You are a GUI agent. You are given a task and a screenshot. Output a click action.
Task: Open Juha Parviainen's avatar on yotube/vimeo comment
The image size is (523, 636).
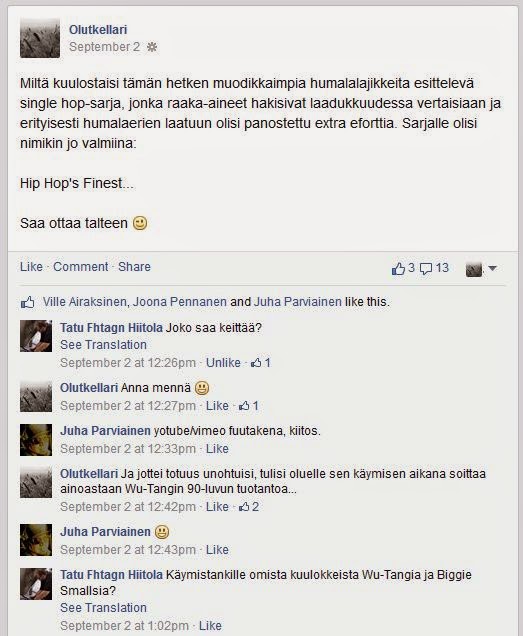coord(36,440)
